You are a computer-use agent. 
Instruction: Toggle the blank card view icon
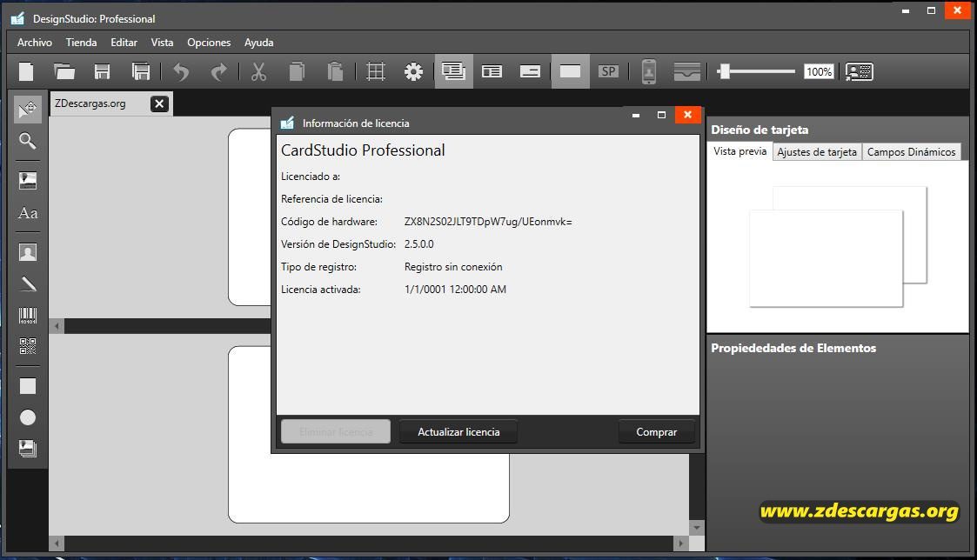click(570, 71)
